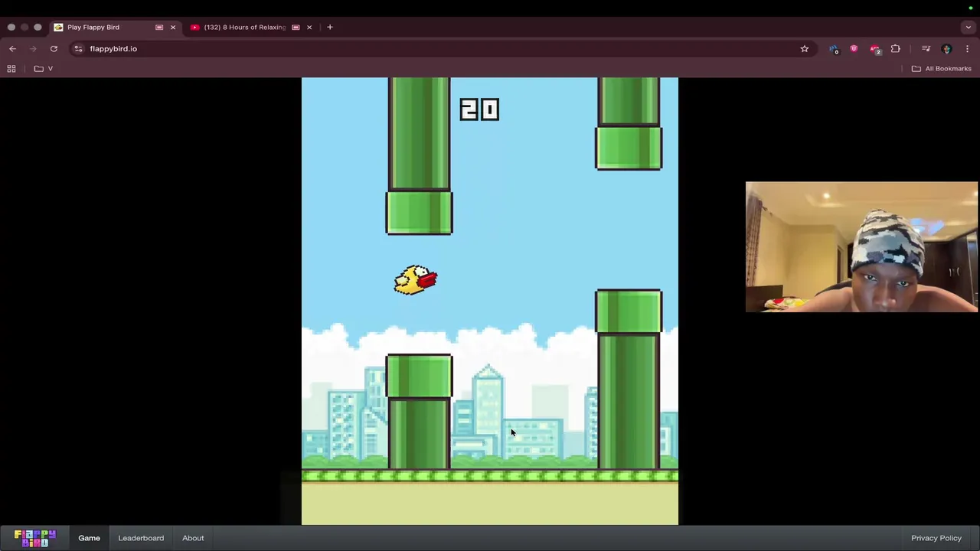Open site information icon beside flappybird.io
Screen dimensions: 980x551
[x=78, y=48]
